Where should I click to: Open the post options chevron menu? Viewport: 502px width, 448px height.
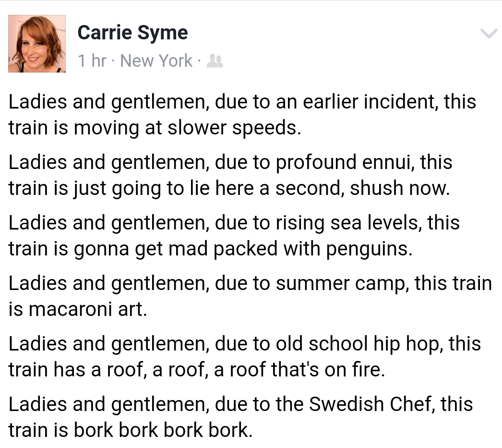(489, 34)
